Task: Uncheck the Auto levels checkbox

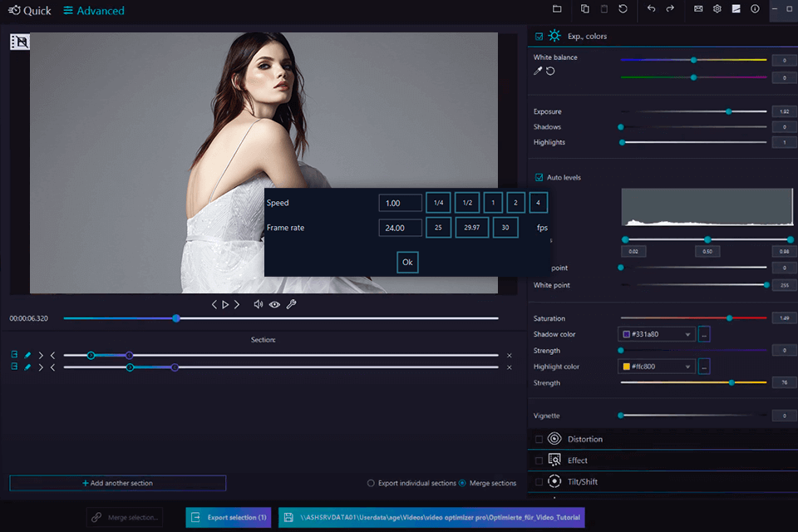Action: click(x=539, y=178)
